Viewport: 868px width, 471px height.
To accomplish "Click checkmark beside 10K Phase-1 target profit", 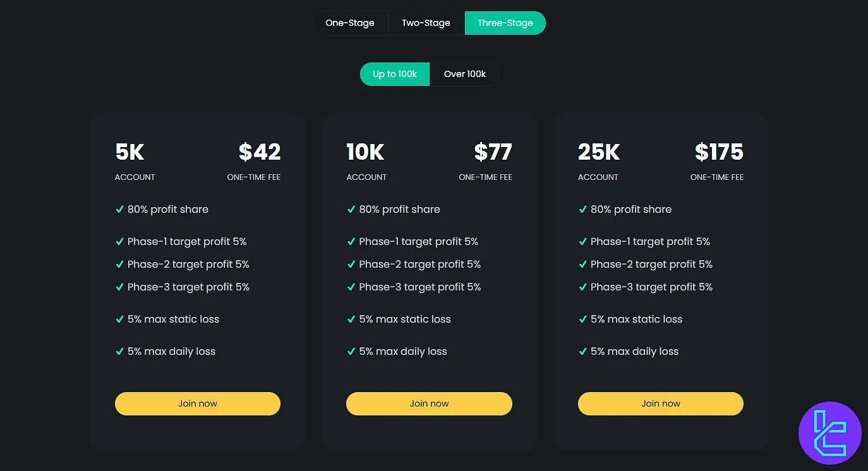I will tap(351, 241).
